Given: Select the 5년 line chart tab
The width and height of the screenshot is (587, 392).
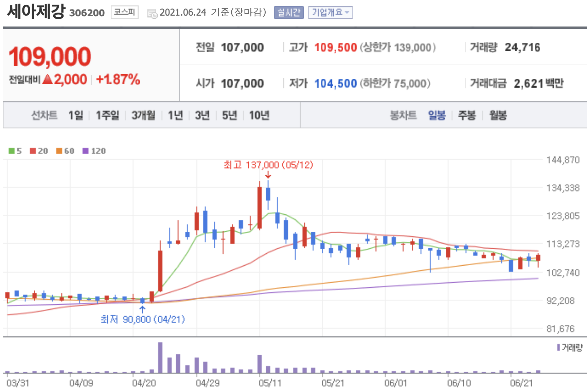Looking at the screenshot, I should (x=229, y=115).
